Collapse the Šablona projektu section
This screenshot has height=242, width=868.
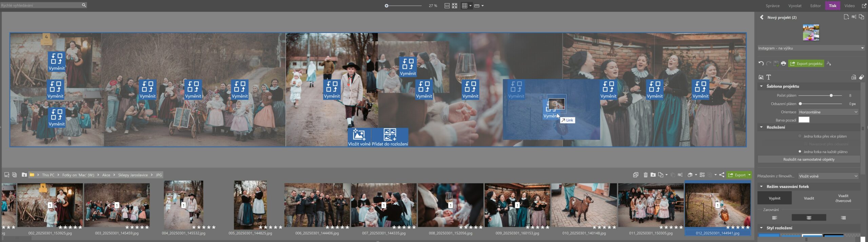tap(762, 86)
